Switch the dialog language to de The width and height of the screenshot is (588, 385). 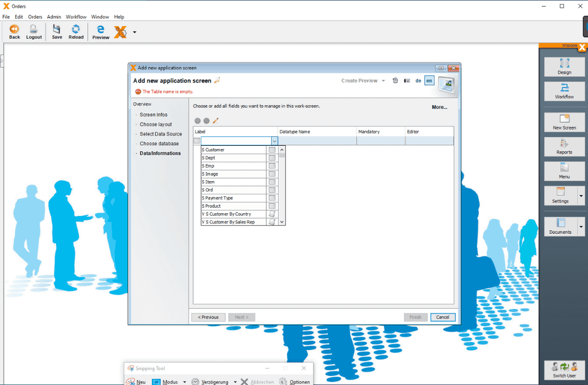click(x=418, y=80)
